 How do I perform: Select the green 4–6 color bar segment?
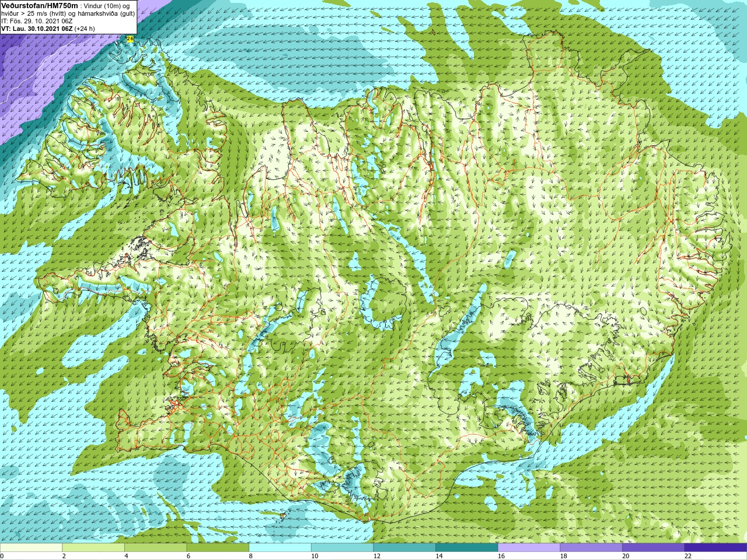click(155, 548)
